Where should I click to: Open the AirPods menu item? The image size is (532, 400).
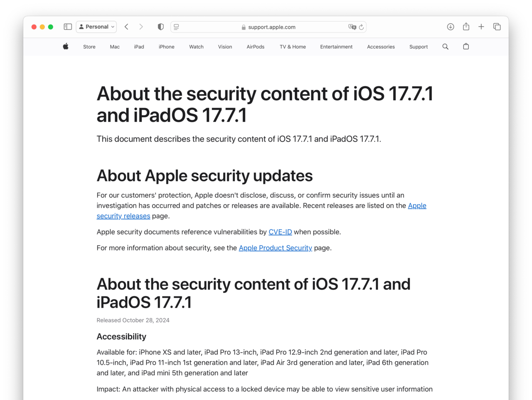[256, 47]
